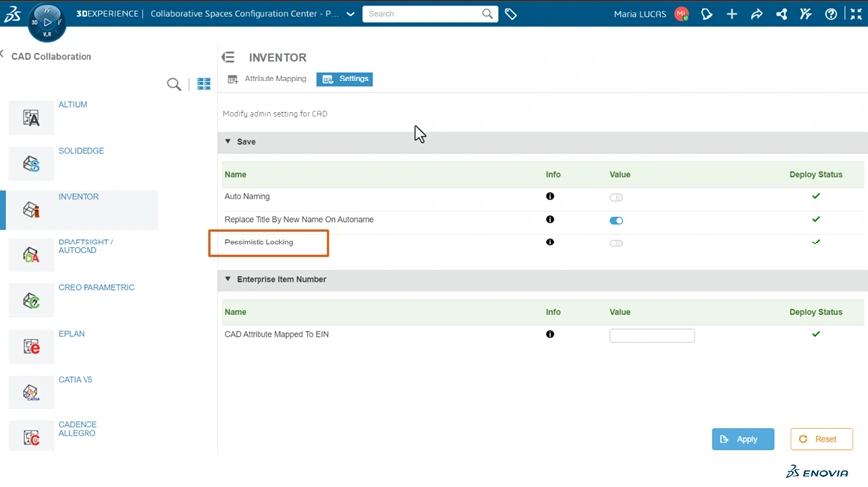Screen dimensions: 868x487
Task: Switch the CAD list view layout icon
Action: [204, 84]
